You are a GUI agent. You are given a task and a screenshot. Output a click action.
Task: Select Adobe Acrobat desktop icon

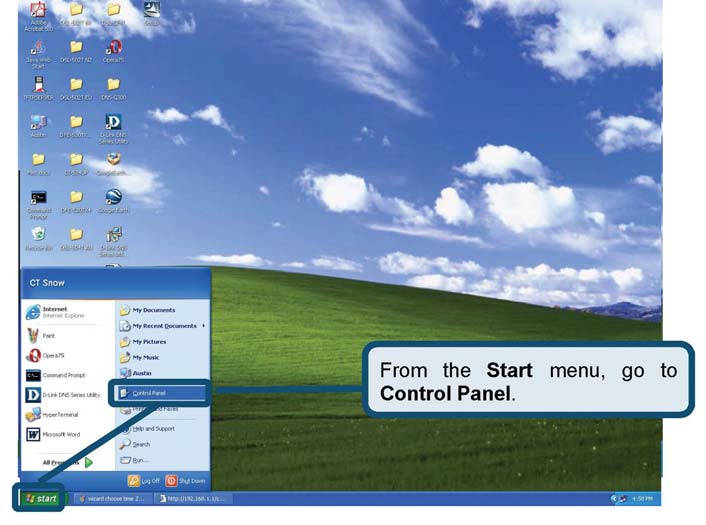coord(38,16)
